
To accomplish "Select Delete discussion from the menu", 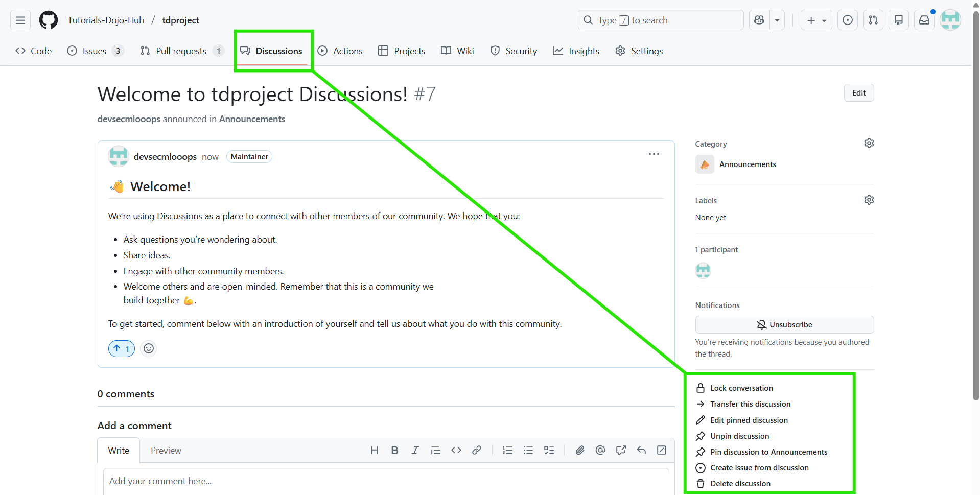I will 740,483.
